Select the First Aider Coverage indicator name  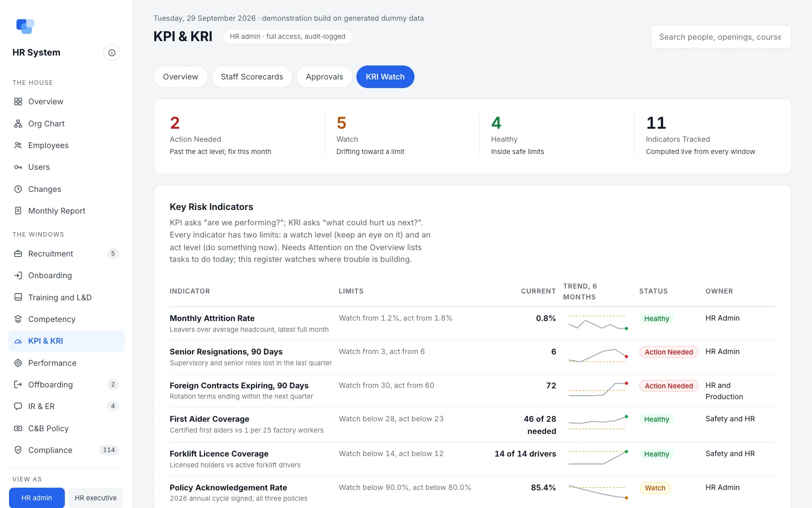click(209, 419)
